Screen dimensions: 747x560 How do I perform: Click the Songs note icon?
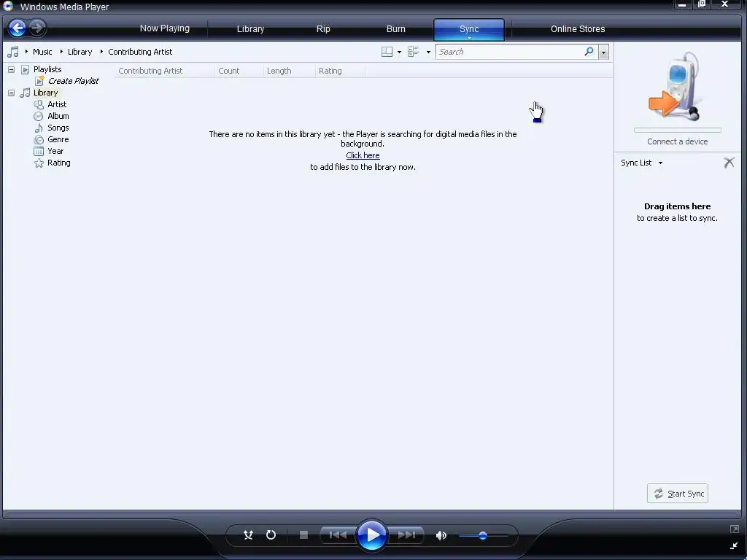click(39, 128)
